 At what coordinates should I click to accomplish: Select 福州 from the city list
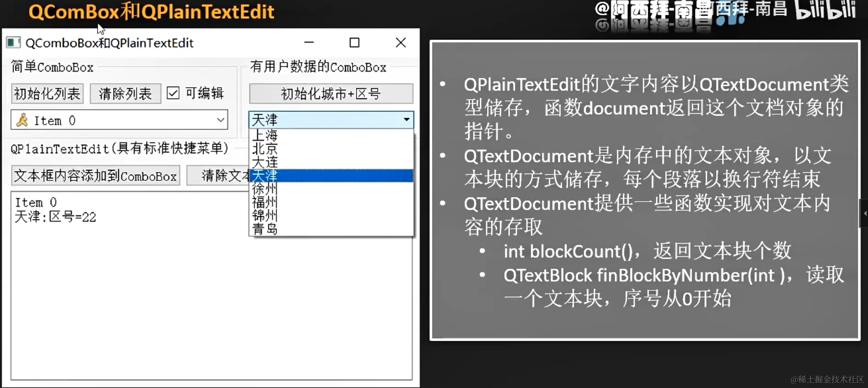(x=331, y=202)
